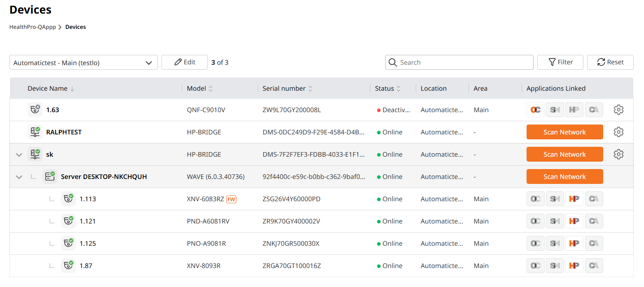Navigate to HealthPro-QAppp breadcrumb link
This screenshot has height=287, width=644.
(x=33, y=27)
